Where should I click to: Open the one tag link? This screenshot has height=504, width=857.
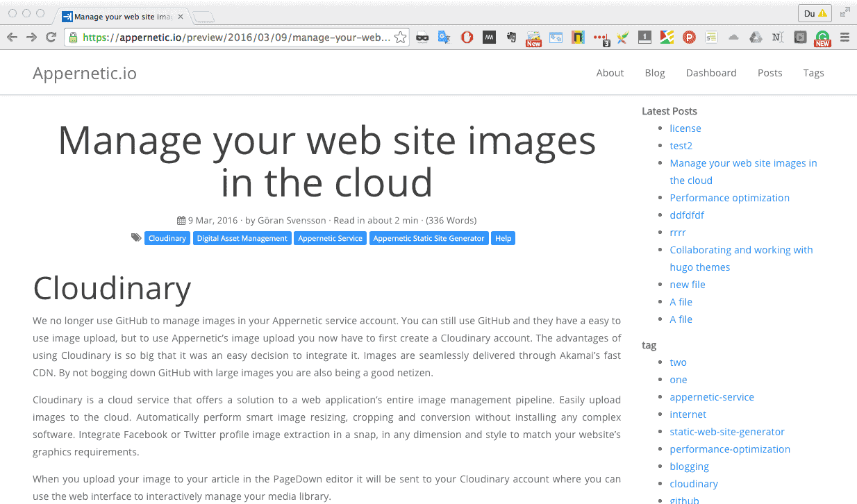[679, 380]
